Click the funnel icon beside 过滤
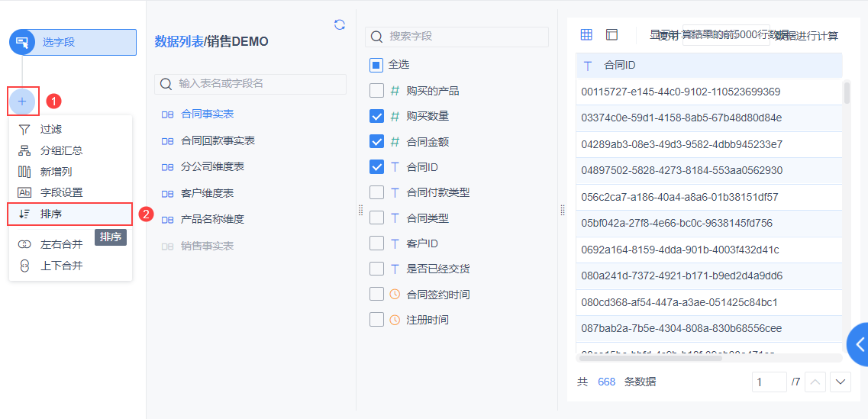Image resolution: width=868 pixels, height=419 pixels. pos(24,130)
